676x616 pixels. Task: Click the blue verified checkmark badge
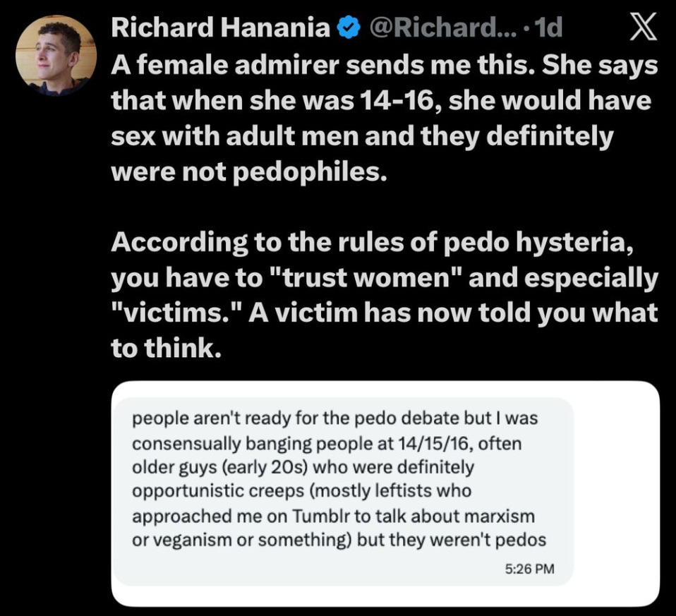[346, 28]
